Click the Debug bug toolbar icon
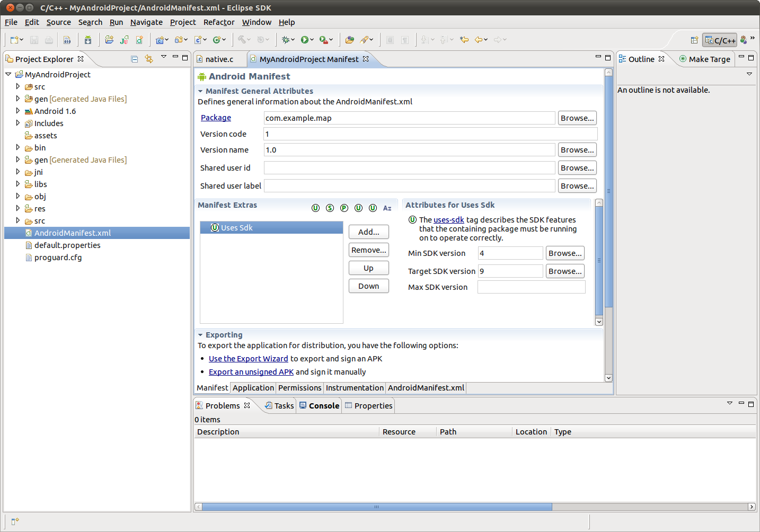This screenshot has height=532, width=760. point(286,40)
